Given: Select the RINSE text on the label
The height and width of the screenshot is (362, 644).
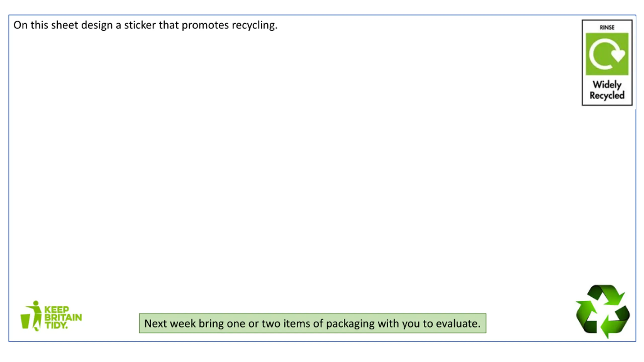Looking at the screenshot, I should click(607, 27).
